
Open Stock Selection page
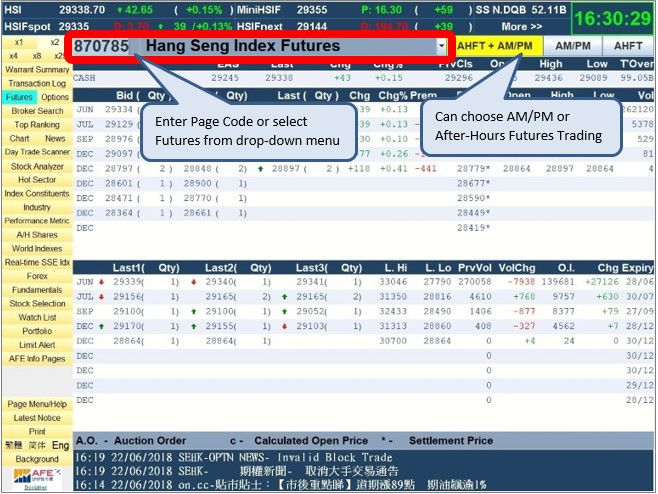click(x=37, y=303)
